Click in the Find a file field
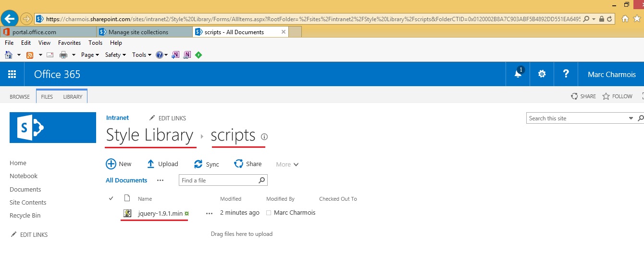The width and height of the screenshot is (644, 259). (x=219, y=181)
